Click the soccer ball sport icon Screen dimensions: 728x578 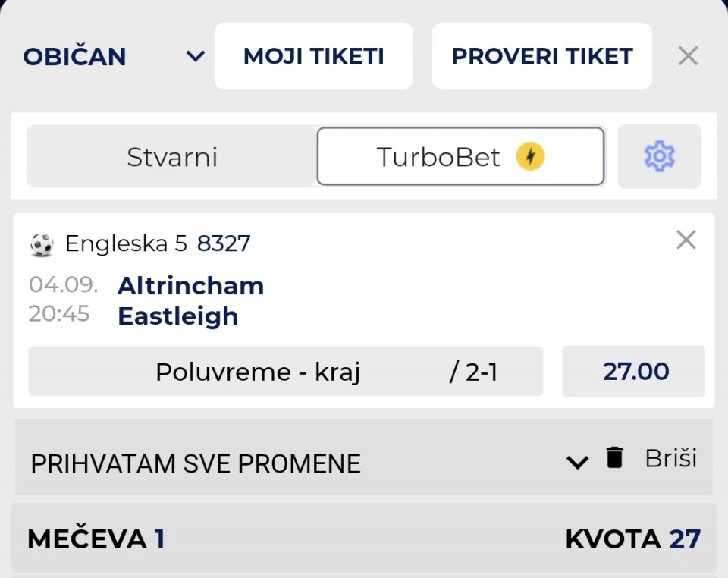[42, 244]
